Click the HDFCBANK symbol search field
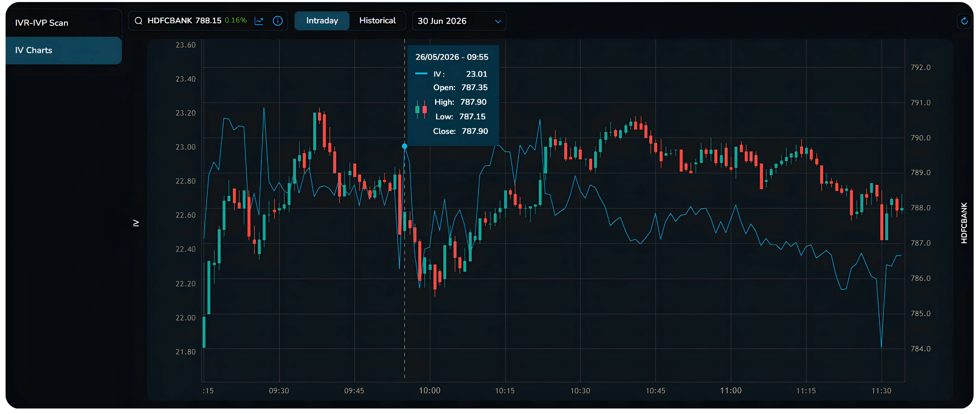 pyautogui.click(x=208, y=21)
